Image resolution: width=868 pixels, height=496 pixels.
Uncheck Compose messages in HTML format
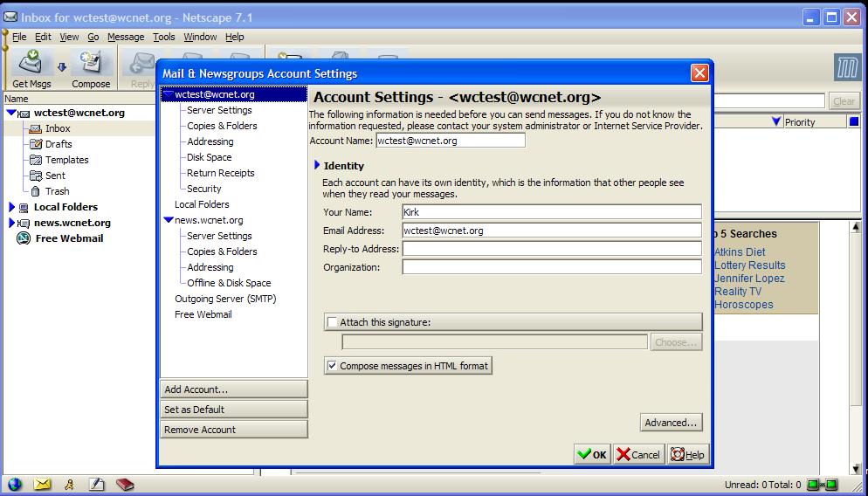tap(332, 366)
